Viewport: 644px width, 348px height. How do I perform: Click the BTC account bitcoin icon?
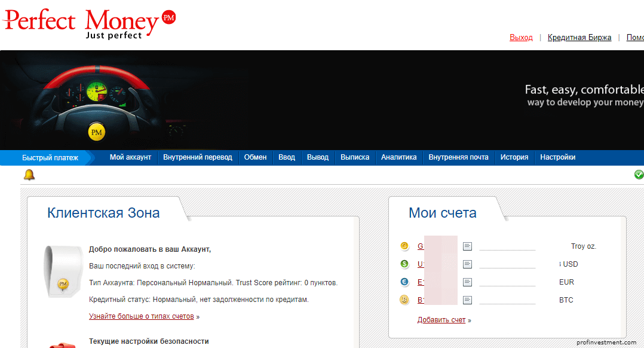404,300
